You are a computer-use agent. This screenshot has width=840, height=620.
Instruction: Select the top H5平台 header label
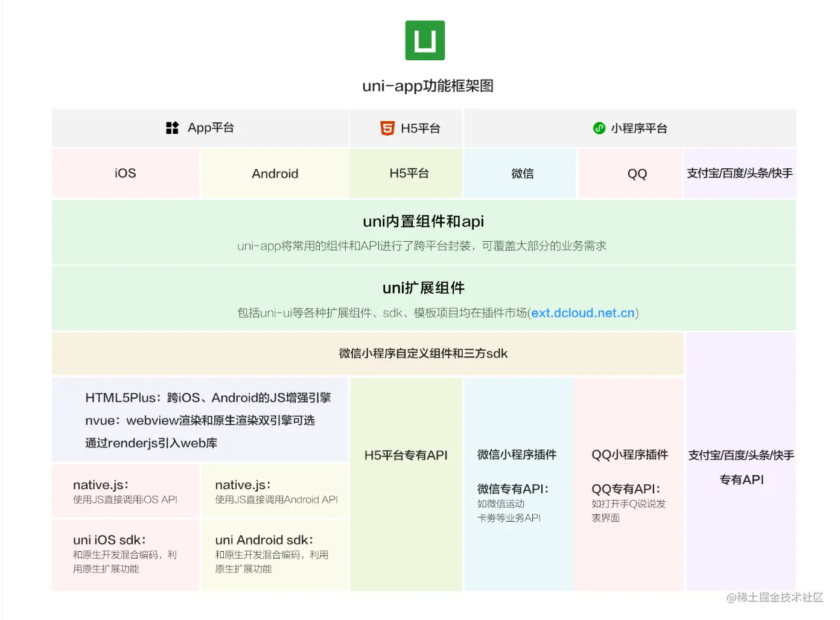(421, 128)
